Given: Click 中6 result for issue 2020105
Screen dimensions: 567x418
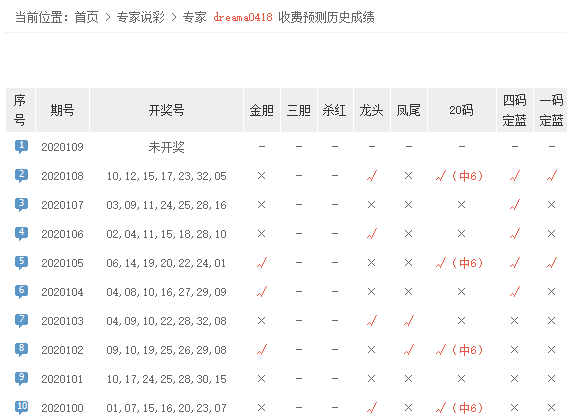Looking at the screenshot, I should tap(467, 263).
